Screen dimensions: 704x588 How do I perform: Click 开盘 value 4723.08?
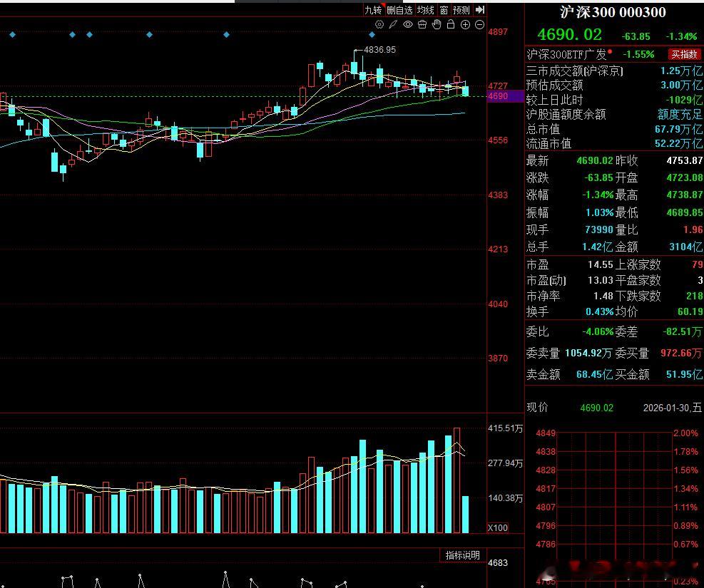(x=685, y=177)
